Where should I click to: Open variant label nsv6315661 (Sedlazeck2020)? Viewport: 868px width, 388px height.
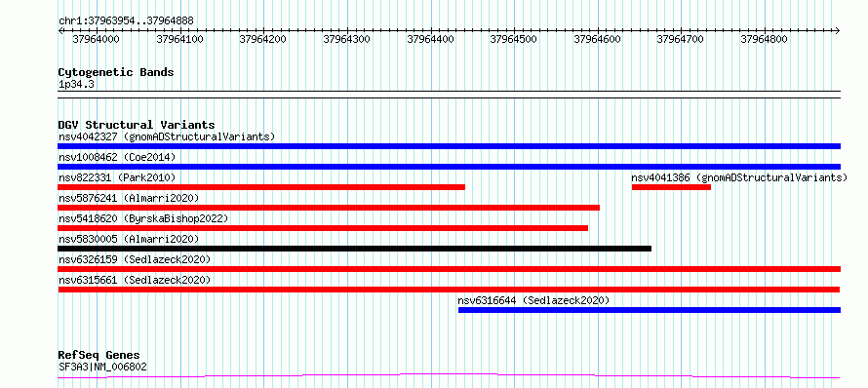[x=135, y=280]
